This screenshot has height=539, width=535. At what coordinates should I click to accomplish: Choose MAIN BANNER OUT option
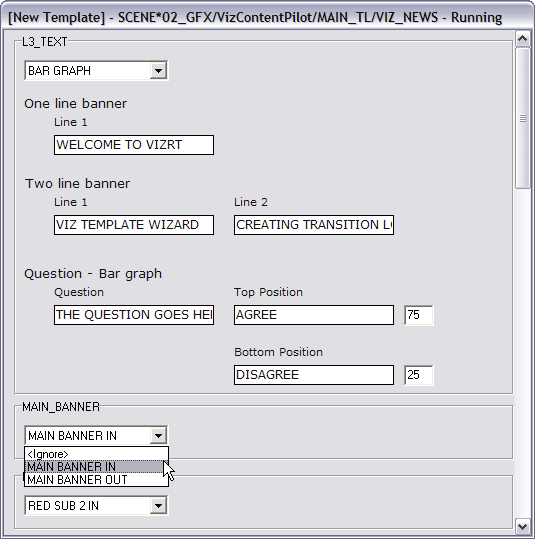click(x=96, y=480)
